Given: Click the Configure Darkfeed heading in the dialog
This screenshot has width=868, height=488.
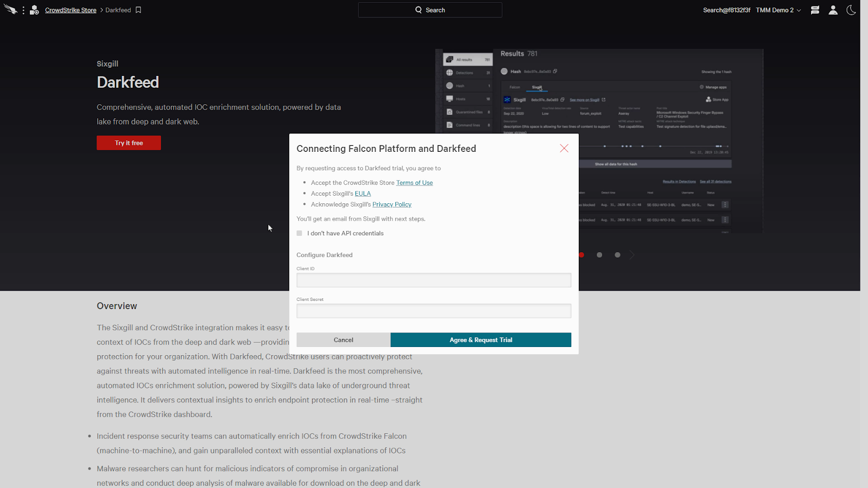Looking at the screenshot, I should (x=324, y=255).
